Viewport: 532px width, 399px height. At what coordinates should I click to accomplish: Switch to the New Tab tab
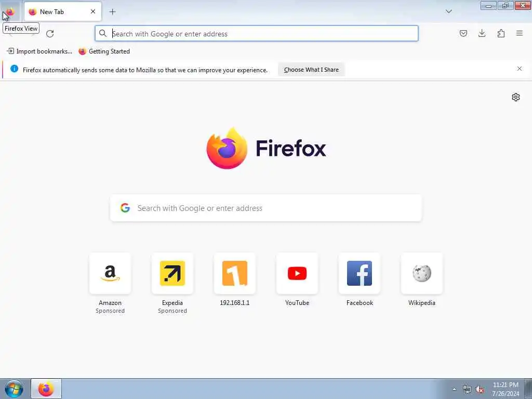63,12
